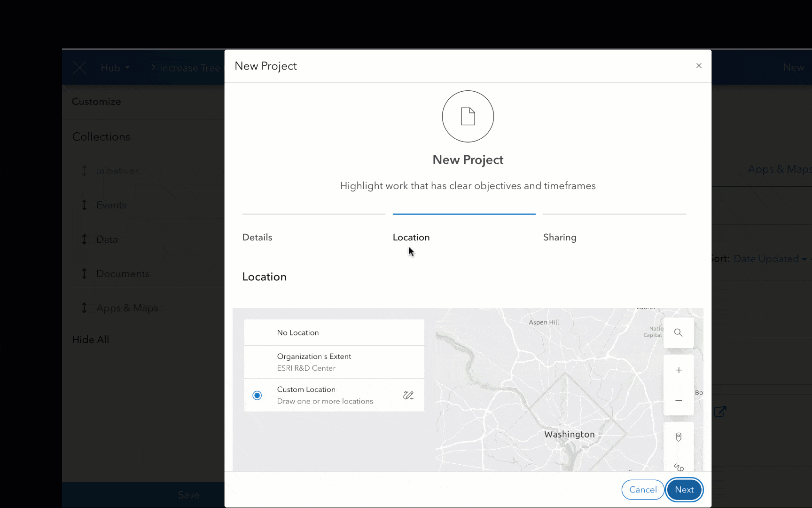Reorder handle next to Initiatives
This screenshot has height=508, width=812.
click(x=84, y=171)
